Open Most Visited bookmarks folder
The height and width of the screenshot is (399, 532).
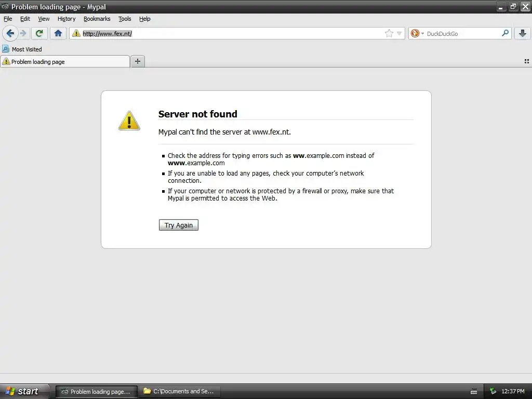[x=22, y=49]
